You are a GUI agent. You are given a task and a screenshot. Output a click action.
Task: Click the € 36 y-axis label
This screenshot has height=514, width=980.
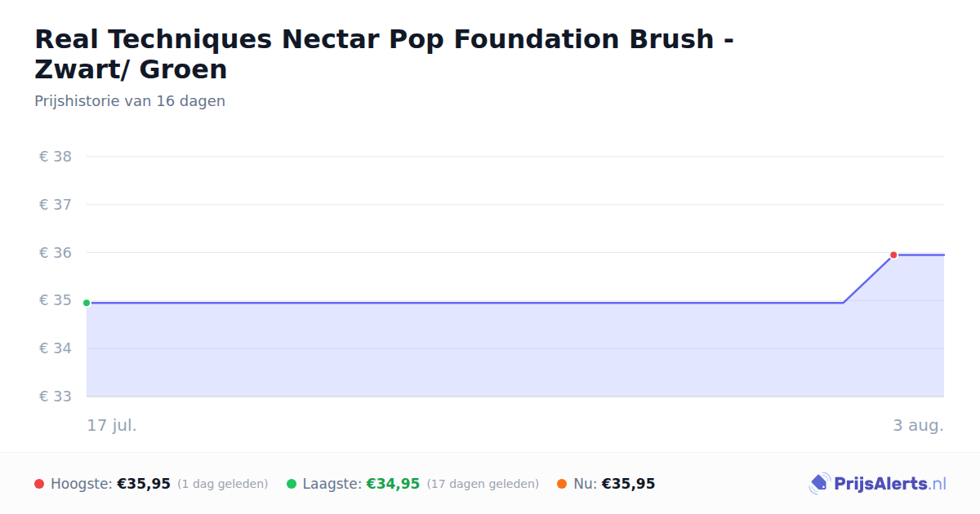55,253
